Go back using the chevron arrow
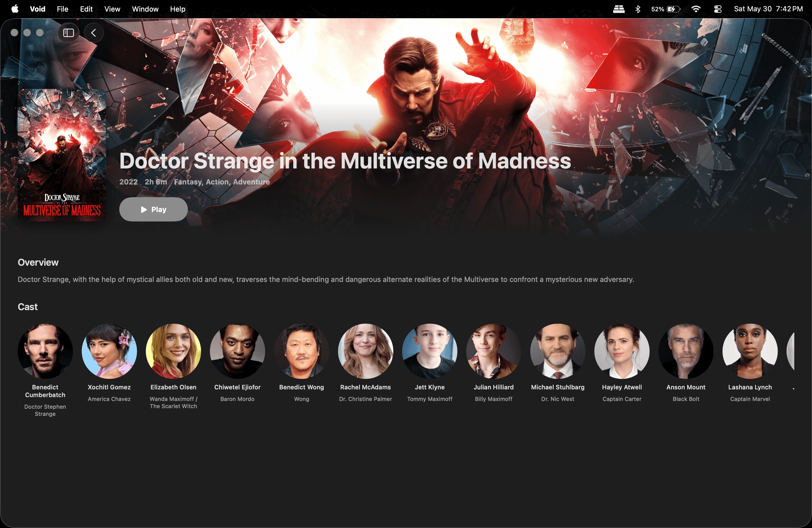812x528 pixels. pos(93,33)
